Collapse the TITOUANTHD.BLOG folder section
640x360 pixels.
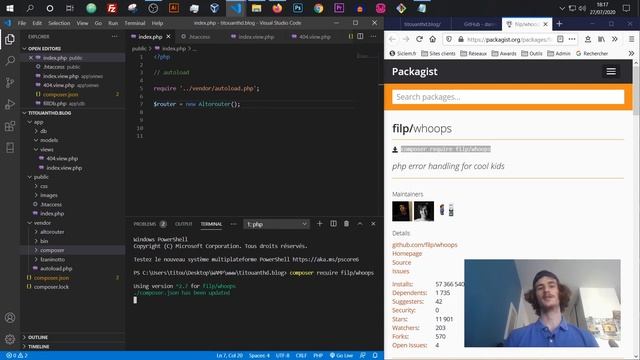pos(49,113)
